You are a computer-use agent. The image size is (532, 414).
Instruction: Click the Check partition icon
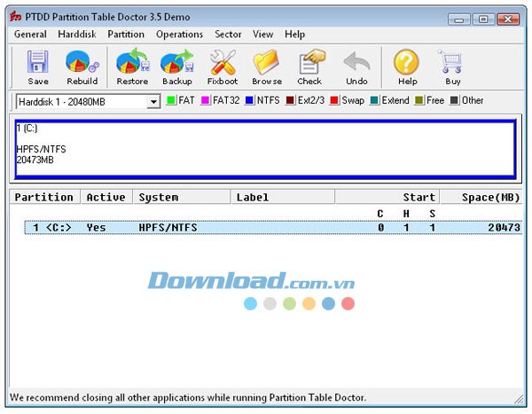pyautogui.click(x=309, y=67)
